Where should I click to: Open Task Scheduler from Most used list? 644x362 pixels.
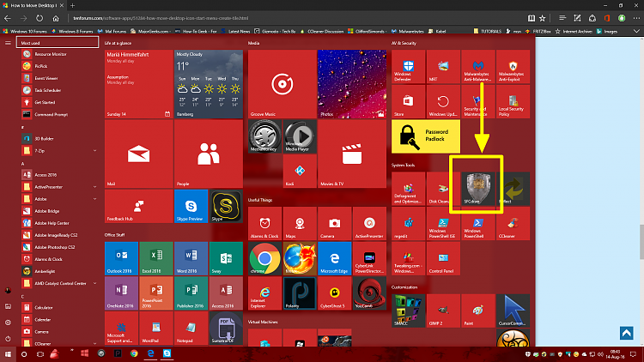59,90
